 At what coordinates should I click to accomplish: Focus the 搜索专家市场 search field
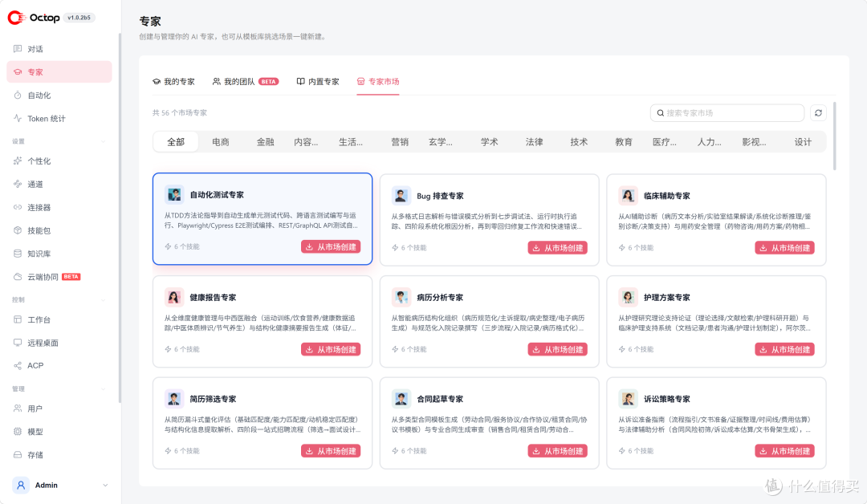[x=727, y=112]
